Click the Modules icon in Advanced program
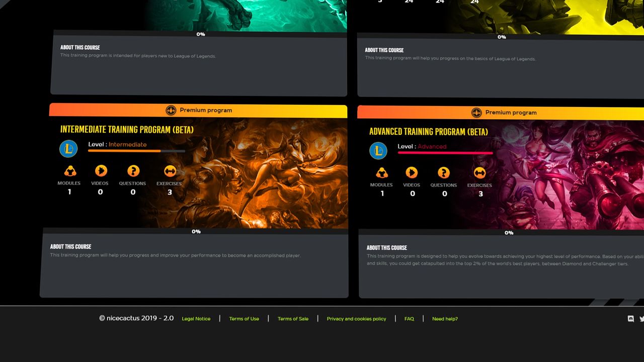The image size is (644, 362). pyautogui.click(x=382, y=173)
